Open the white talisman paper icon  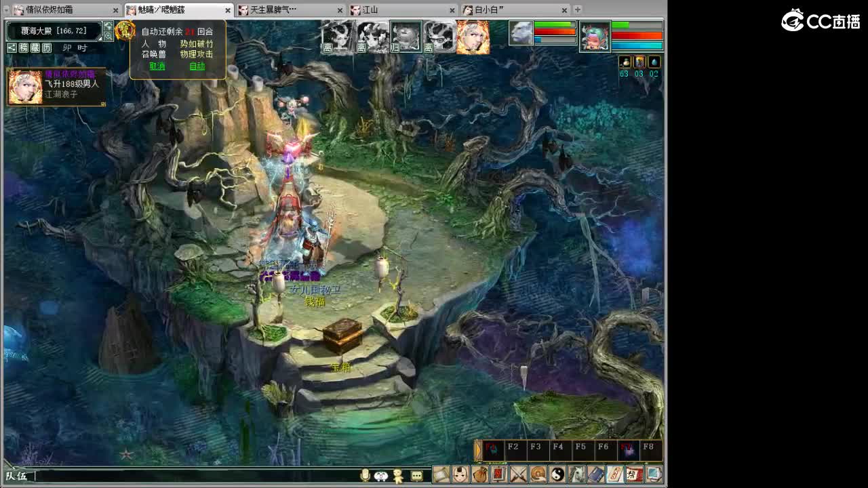(x=615, y=474)
